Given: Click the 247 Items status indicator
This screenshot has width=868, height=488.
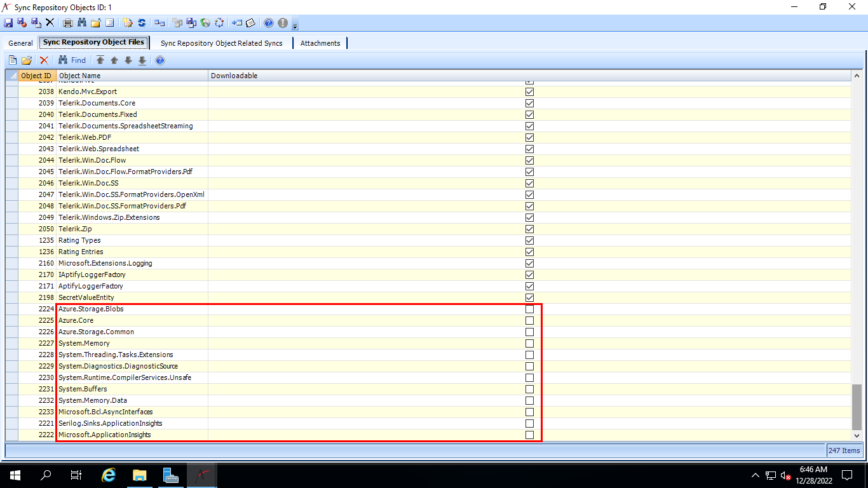Looking at the screenshot, I should point(844,451).
